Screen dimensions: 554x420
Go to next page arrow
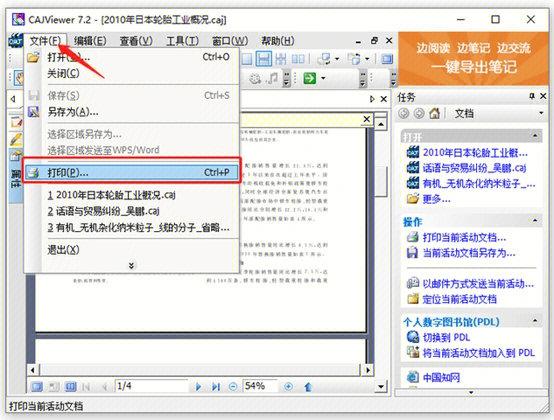pos(198,387)
